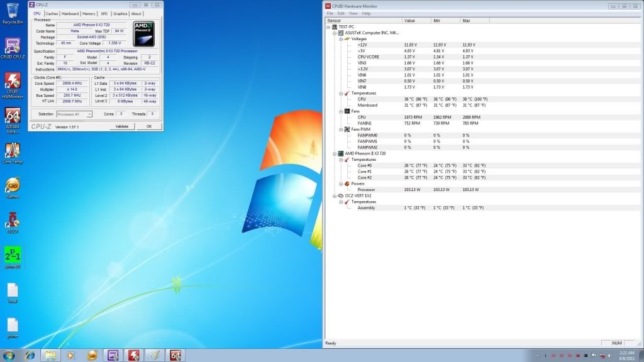Switch to the Caches tab in CPU-Z

click(52, 14)
